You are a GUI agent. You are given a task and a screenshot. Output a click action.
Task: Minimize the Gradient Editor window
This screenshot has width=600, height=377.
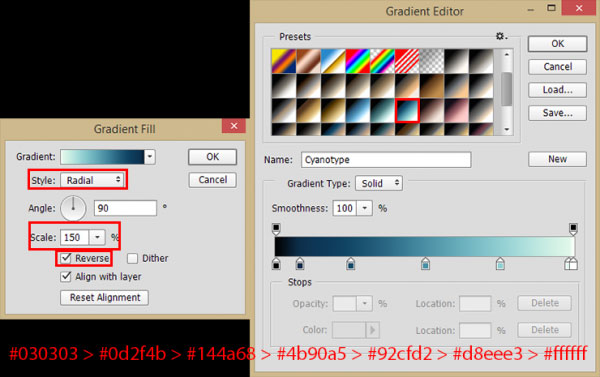pyautogui.click(x=531, y=10)
